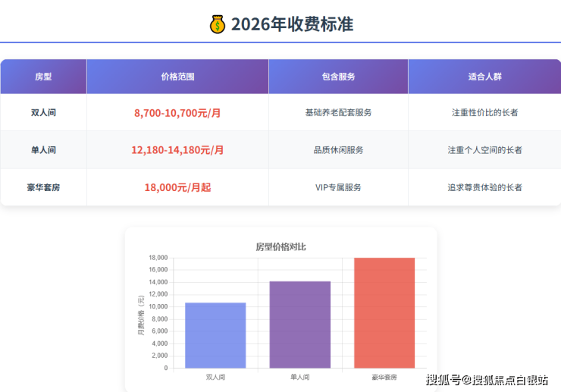
Task: Click the 18,000元/月起 price
Action: [177, 187]
